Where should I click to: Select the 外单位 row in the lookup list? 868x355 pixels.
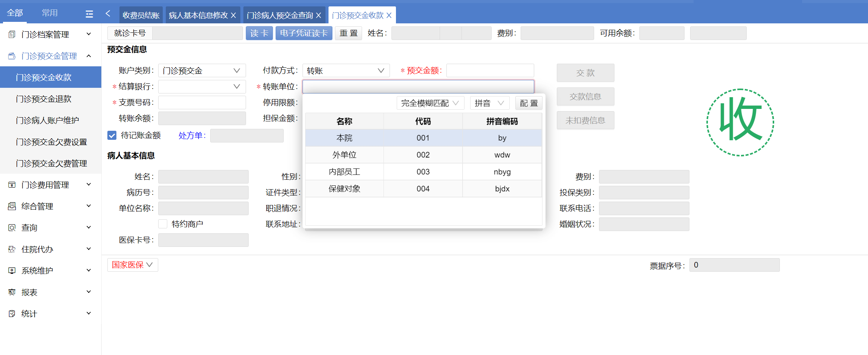click(x=423, y=155)
